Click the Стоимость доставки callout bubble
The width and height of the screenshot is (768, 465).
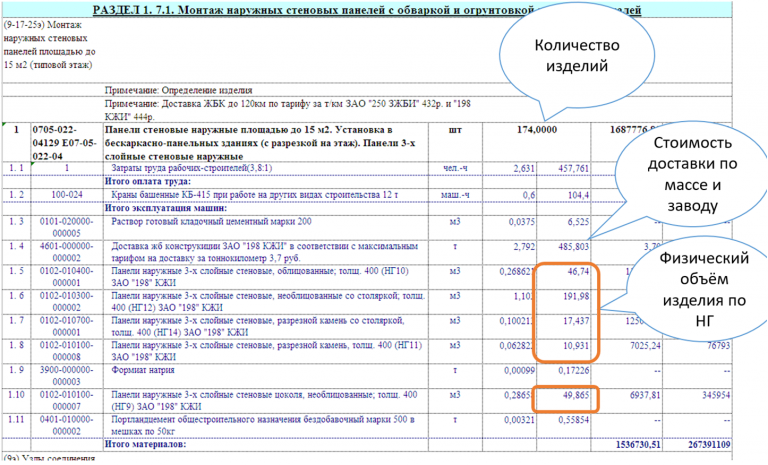pos(692,175)
